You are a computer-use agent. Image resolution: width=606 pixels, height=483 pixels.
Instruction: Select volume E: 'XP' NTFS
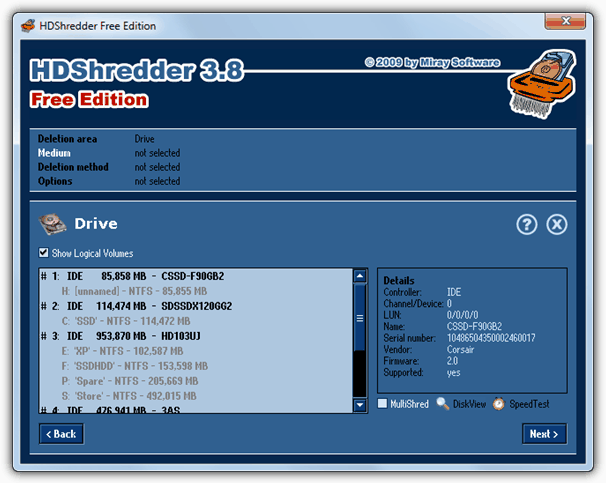click(196, 351)
